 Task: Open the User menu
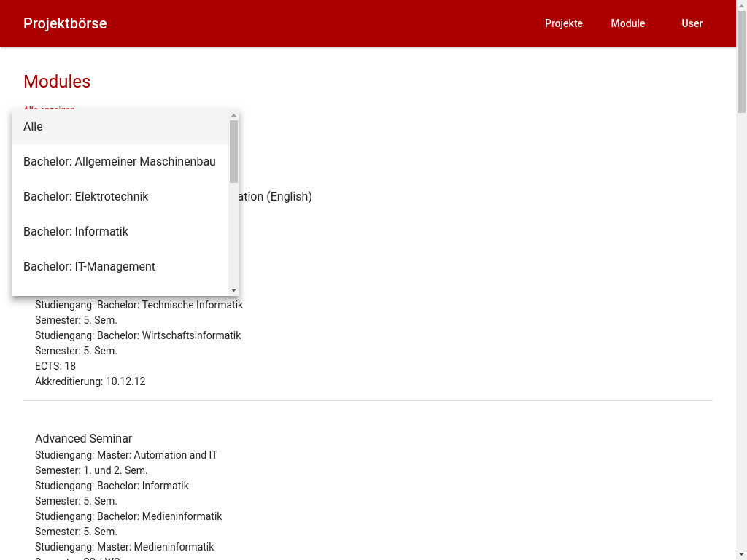click(x=692, y=23)
